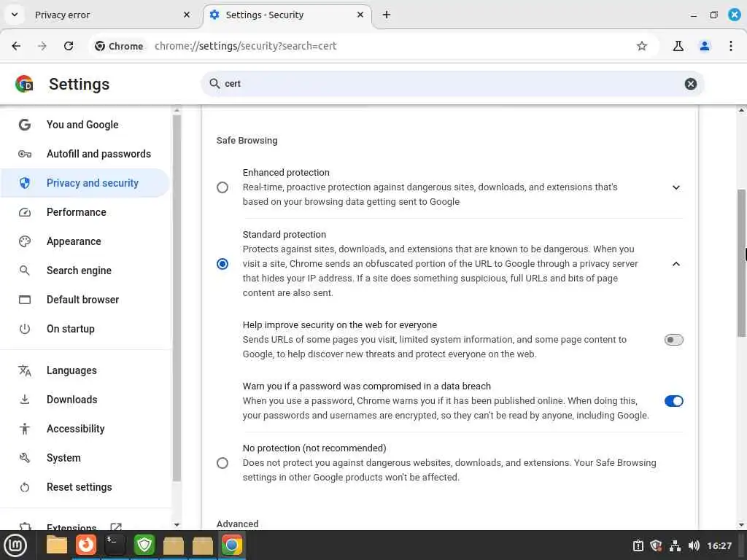747x560 pixels.
Task: Open the first file manager folder in taskbar
Action: click(x=57, y=545)
